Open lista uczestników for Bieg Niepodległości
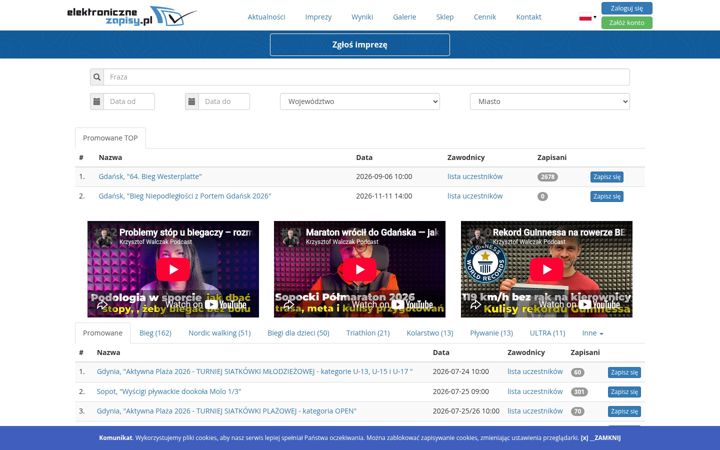The image size is (720, 450). point(475,196)
